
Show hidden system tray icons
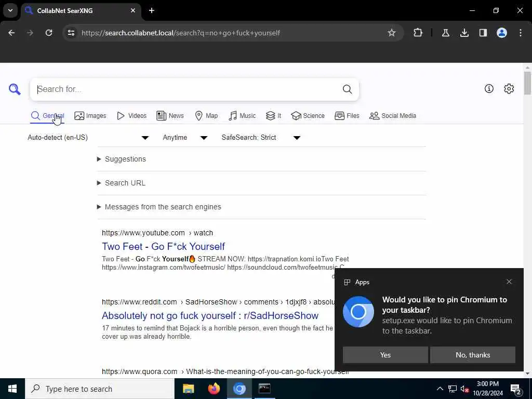pyautogui.click(x=440, y=389)
